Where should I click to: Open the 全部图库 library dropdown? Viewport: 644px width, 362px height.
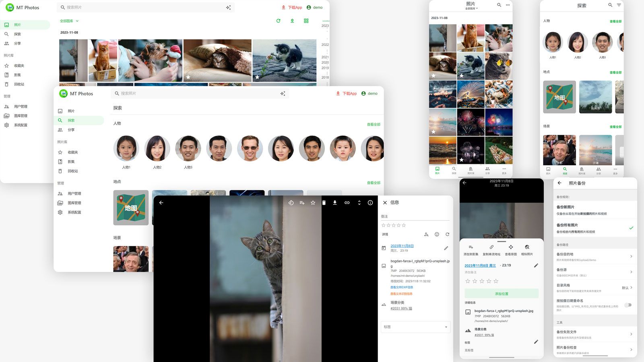pyautogui.click(x=69, y=21)
